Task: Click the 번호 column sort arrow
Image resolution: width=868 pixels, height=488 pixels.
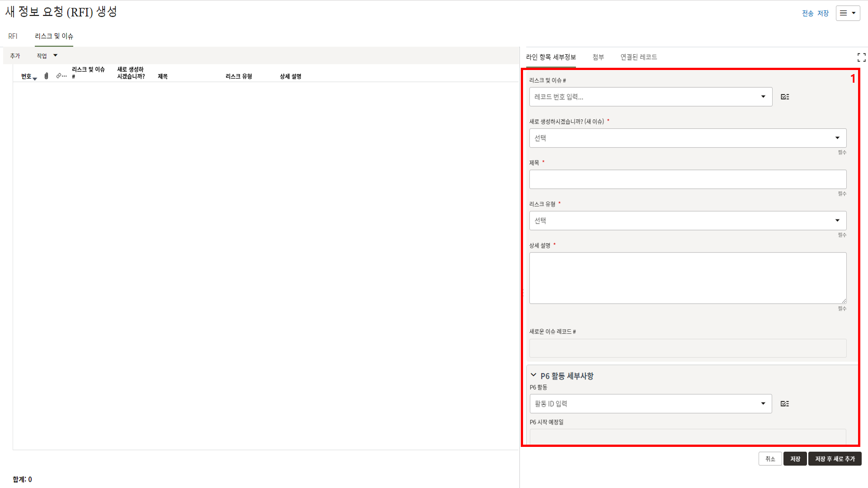Action: (x=35, y=79)
